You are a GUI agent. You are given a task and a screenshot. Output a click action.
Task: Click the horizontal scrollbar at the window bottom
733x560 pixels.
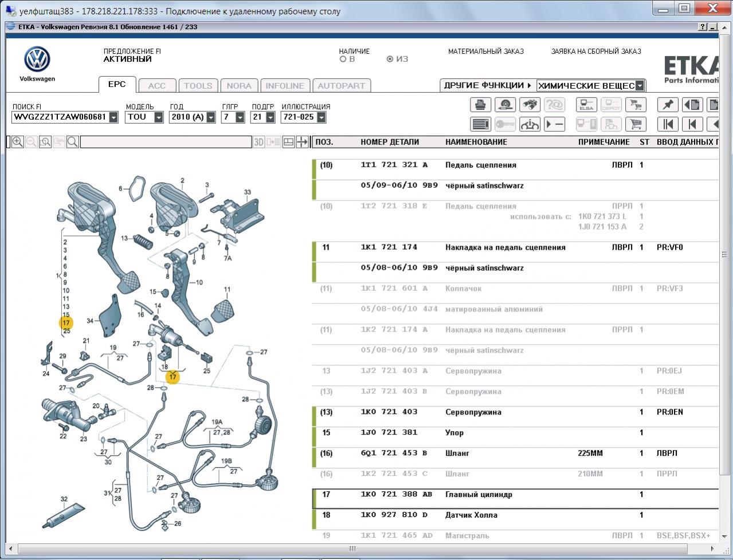[x=352, y=549]
